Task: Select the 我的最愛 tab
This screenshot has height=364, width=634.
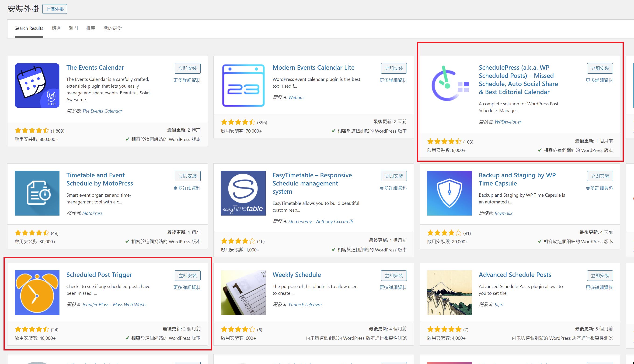Action: click(x=113, y=28)
